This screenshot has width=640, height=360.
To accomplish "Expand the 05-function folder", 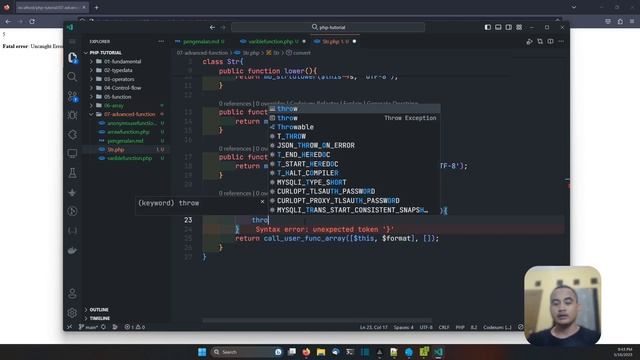I will pos(126,97).
